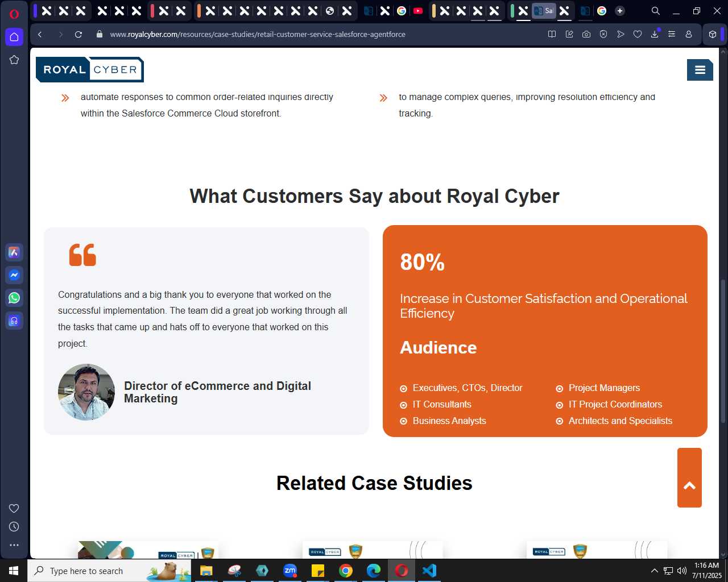
Task: Click Business Analysts list item
Action: click(449, 421)
